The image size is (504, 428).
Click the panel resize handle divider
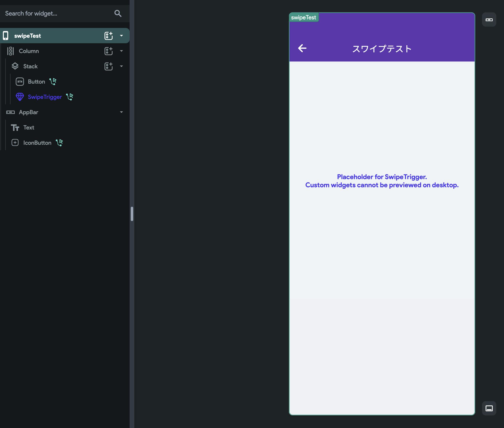pyautogui.click(x=132, y=214)
